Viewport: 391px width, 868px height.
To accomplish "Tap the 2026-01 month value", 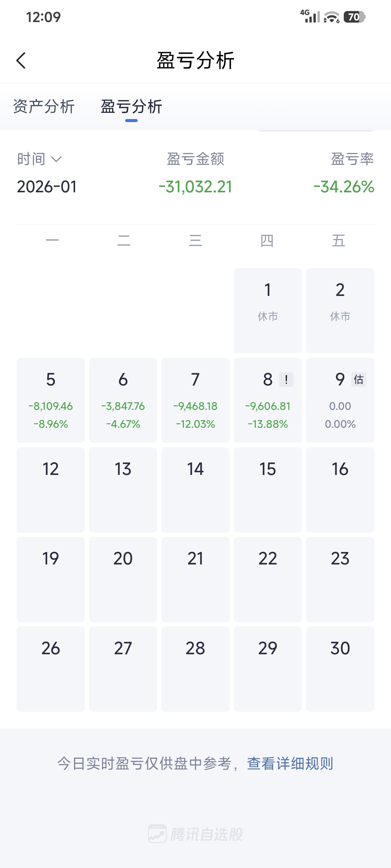I will coord(47,187).
